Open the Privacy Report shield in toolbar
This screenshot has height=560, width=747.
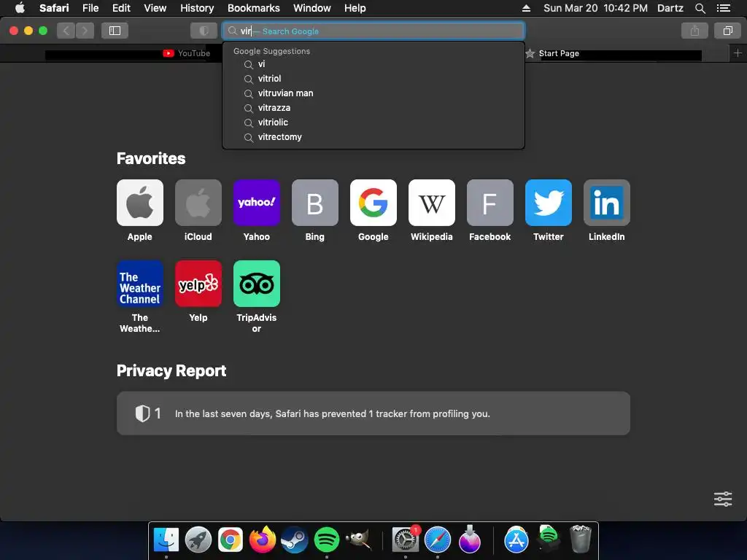204,31
